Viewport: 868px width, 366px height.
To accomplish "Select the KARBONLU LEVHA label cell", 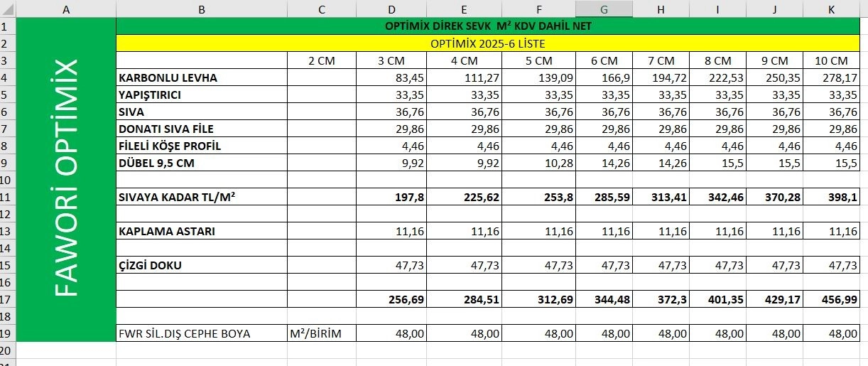I will pyautogui.click(x=202, y=77).
